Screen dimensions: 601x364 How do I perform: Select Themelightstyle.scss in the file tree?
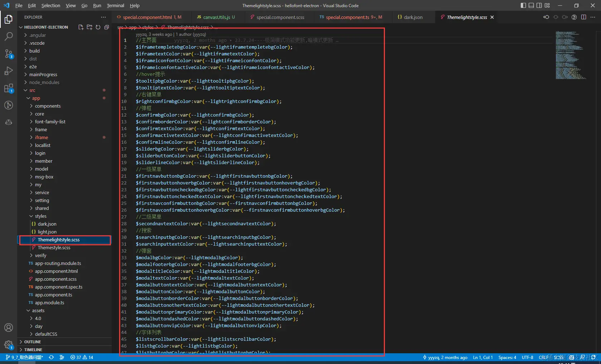pos(59,240)
